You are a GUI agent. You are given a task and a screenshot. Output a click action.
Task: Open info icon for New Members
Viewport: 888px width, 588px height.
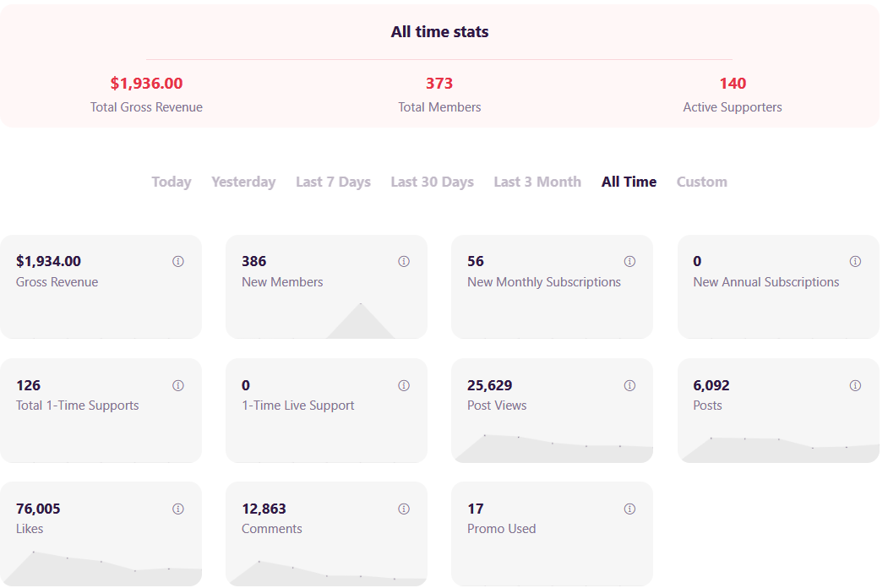point(404,261)
